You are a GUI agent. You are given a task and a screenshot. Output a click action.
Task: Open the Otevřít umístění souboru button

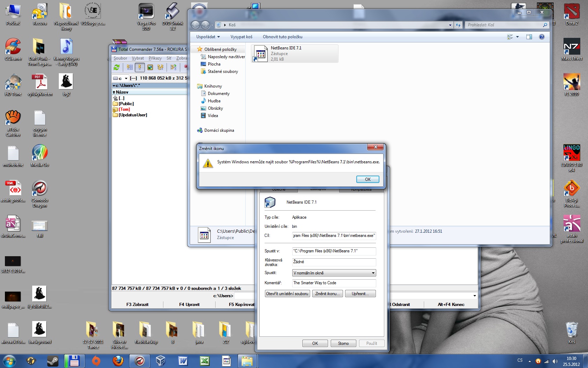[x=287, y=294]
